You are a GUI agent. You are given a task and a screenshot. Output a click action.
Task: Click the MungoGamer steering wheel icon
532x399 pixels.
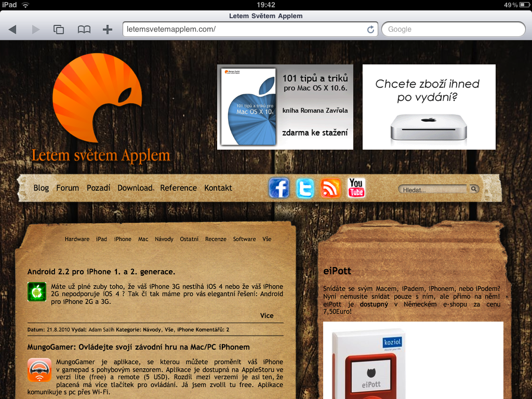pyautogui.click(x=39, y=370)
